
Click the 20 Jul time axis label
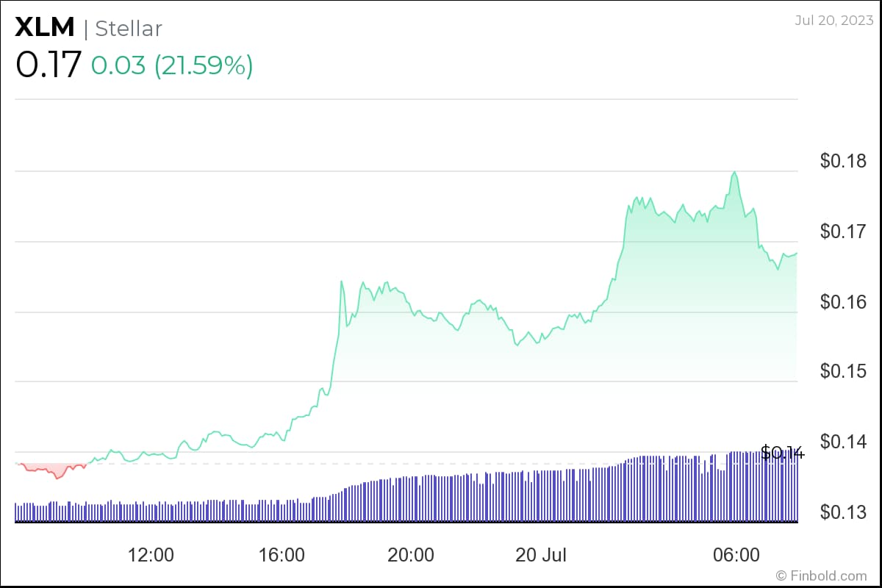tap(542, 555)
